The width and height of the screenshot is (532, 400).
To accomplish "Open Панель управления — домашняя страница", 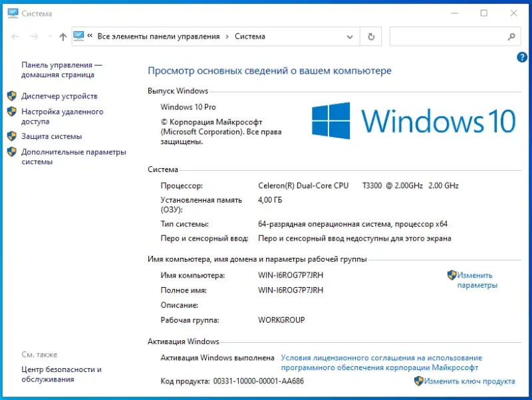I will [62, 70].
